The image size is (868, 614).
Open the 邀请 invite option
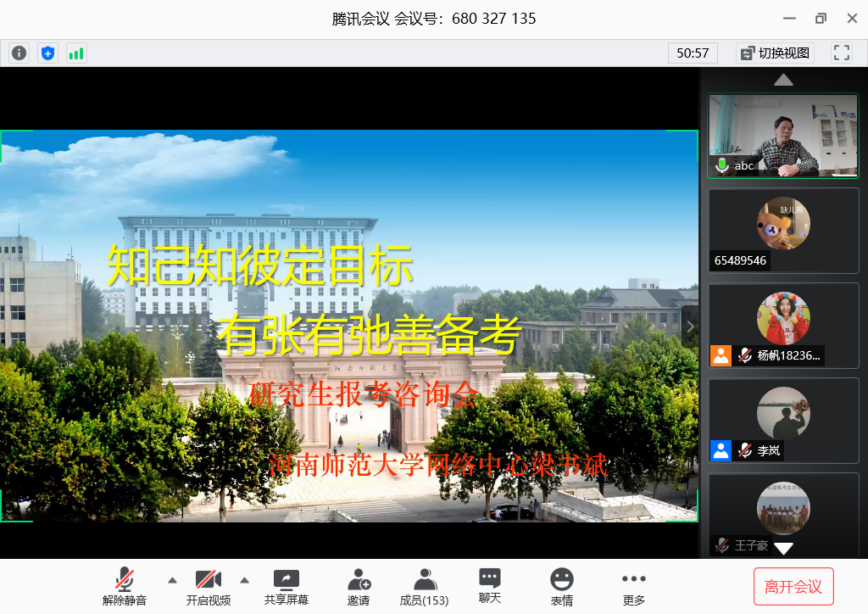click(359, 587)
